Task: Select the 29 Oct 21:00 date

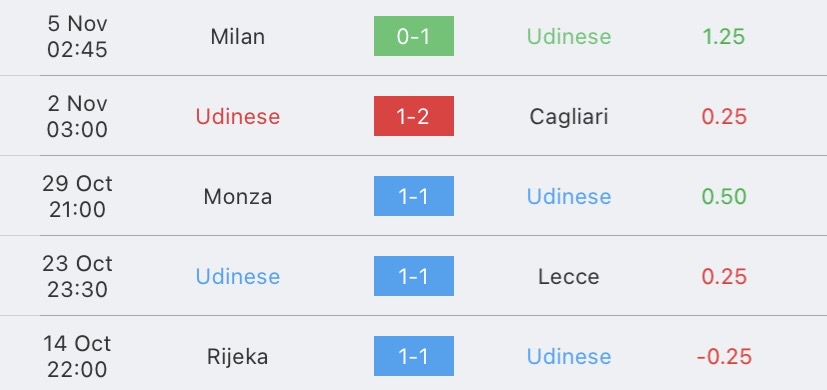Action: point(77,196)
